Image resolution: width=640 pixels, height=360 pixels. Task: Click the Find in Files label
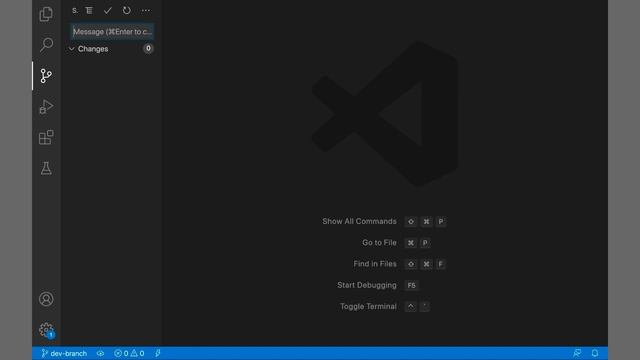(x=375, y=264)
